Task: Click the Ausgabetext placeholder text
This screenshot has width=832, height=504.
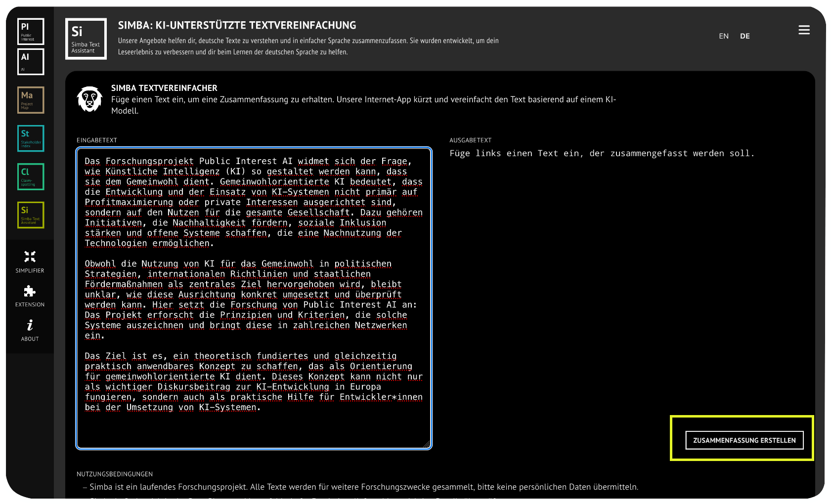Action: pyautogui.click(x=602, y=154)
